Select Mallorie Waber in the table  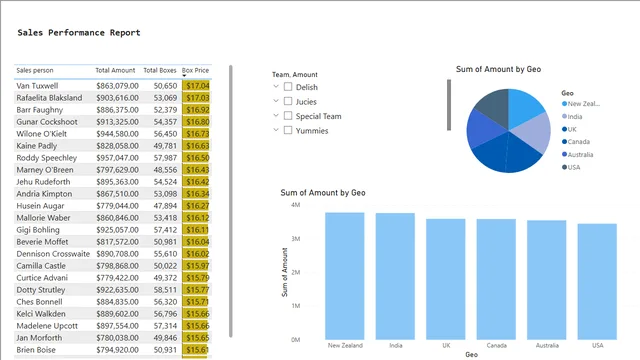pos(43,218)
